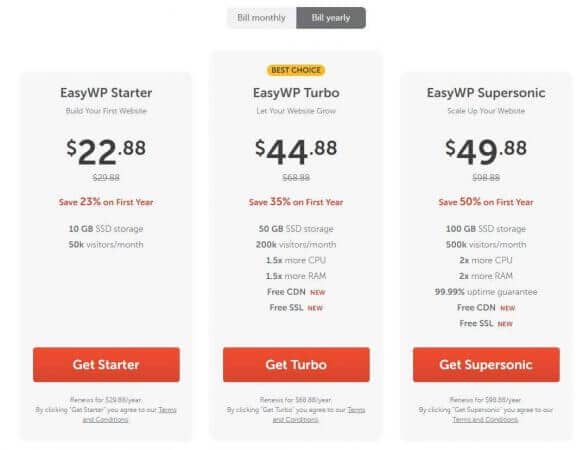Click the $49.88 Supersonic price
The width and height of the screenshot is (583, 450).
[x=486, y=152]
